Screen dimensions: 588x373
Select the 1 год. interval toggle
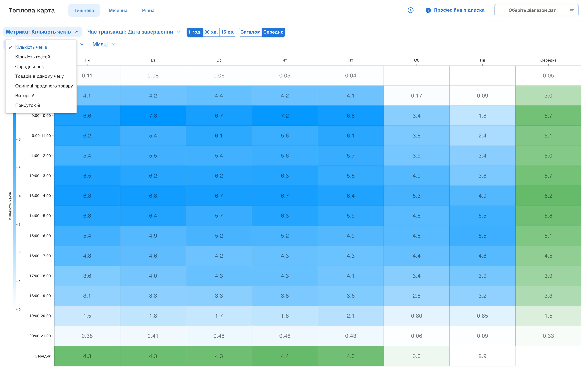pos(195,32)
